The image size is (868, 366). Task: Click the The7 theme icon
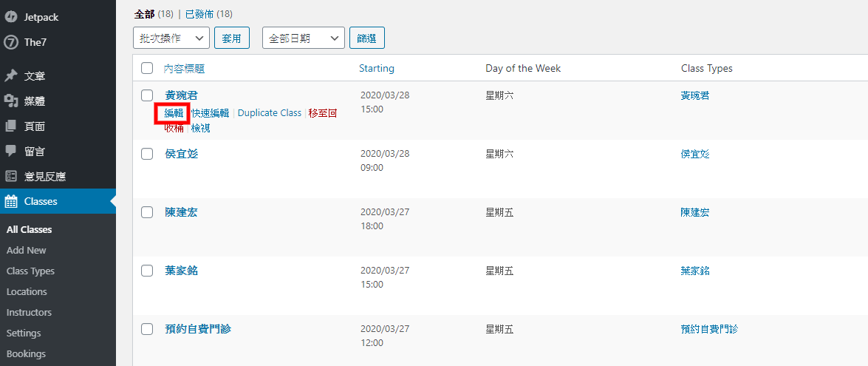(10, 42)
